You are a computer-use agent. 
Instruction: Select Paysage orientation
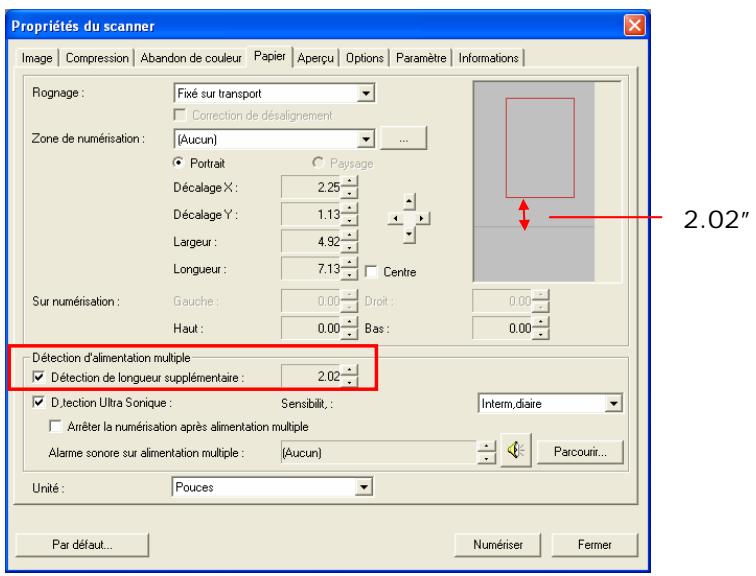click(317, 162)
